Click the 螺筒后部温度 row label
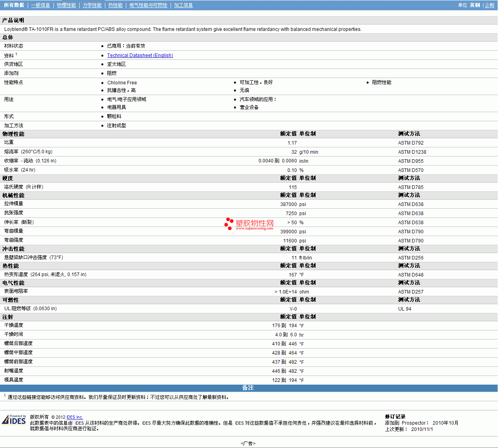 point(18,343)
